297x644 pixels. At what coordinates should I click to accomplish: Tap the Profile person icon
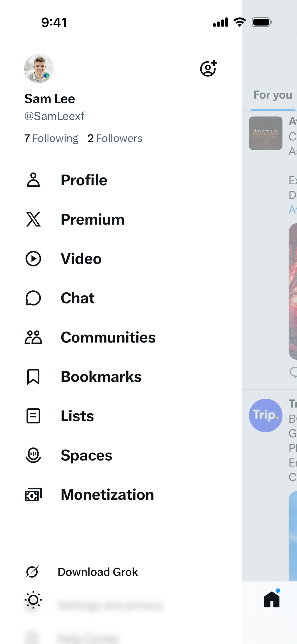coord(33,180)
